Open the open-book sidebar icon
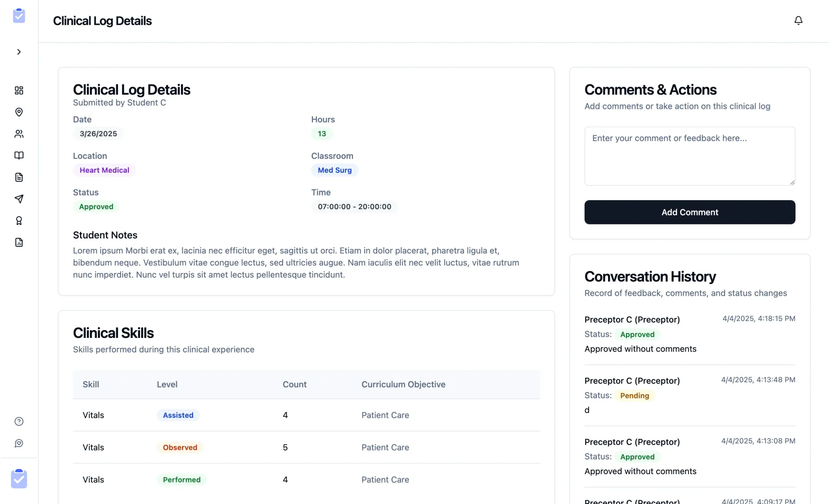 (19, 155)
